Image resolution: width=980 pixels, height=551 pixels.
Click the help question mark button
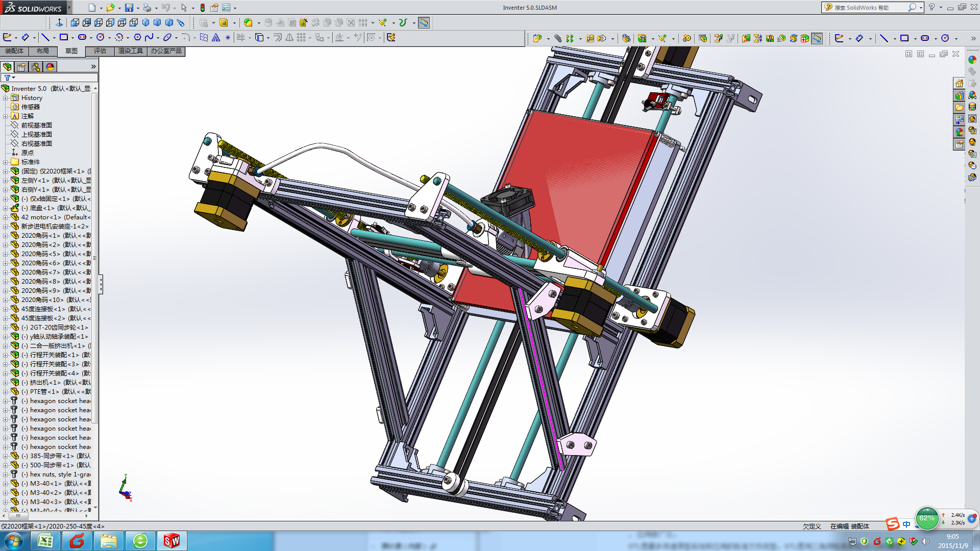pyautogui.click(x=932, y=8)
